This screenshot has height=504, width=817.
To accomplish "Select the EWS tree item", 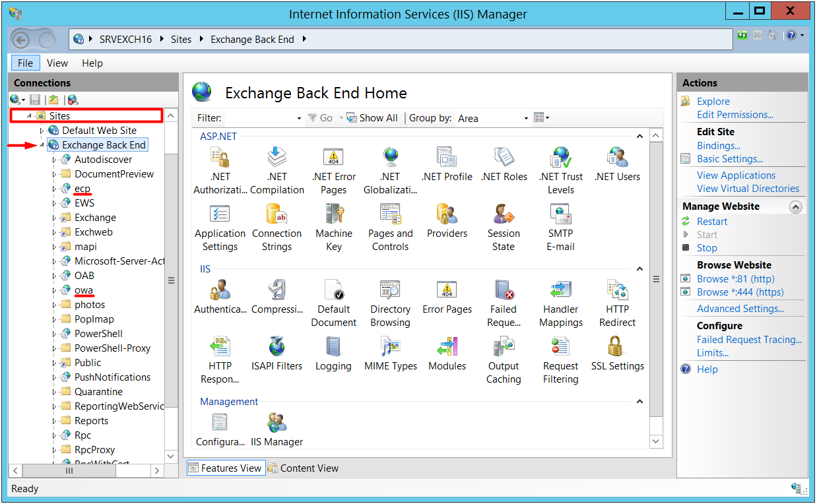I will (84, 203).
